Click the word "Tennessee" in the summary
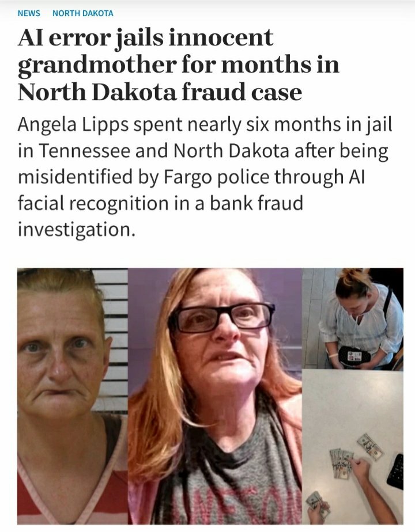The image size is (415, 532). (85, 151)
